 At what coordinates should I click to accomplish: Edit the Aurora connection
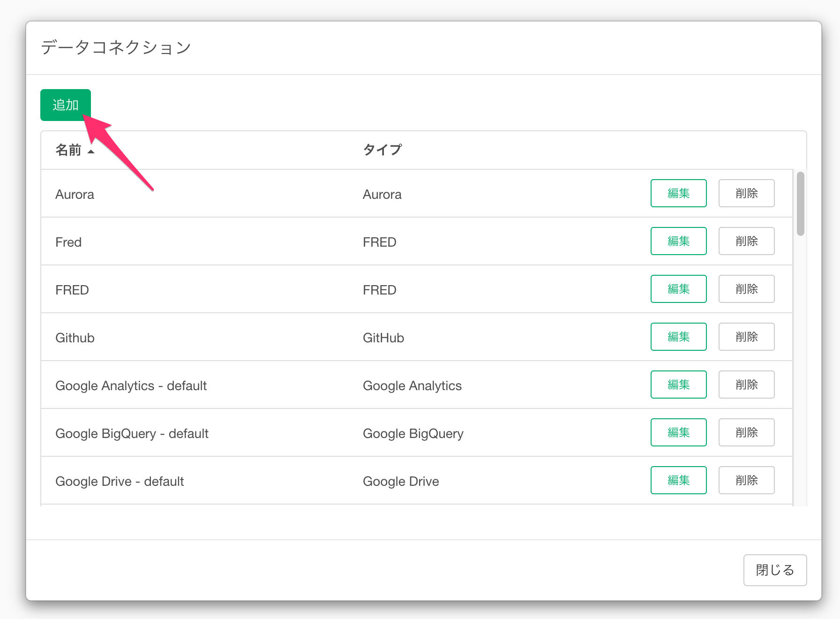click(678, 193)
